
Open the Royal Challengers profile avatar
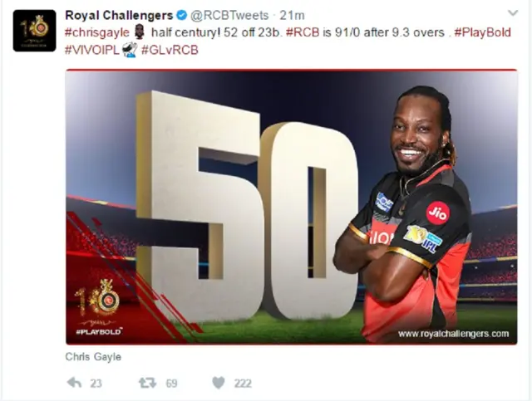coord(35,31)
